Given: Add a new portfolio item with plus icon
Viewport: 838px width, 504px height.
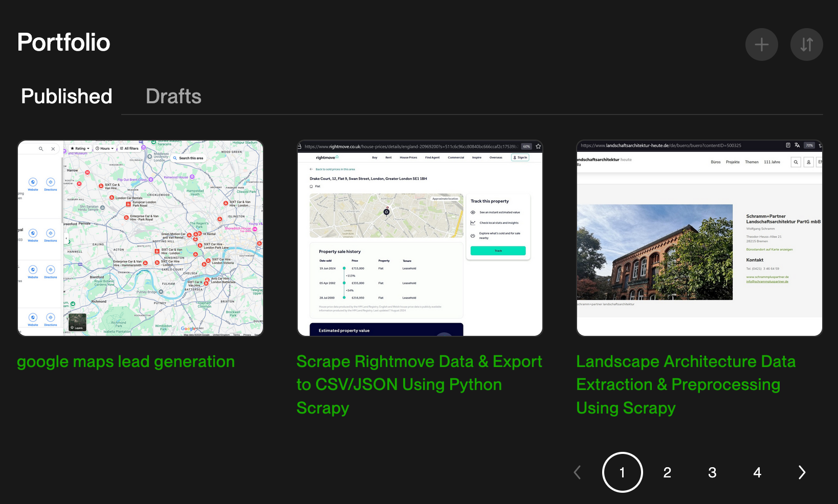Looking at the screenshot, I should [761, 44].
